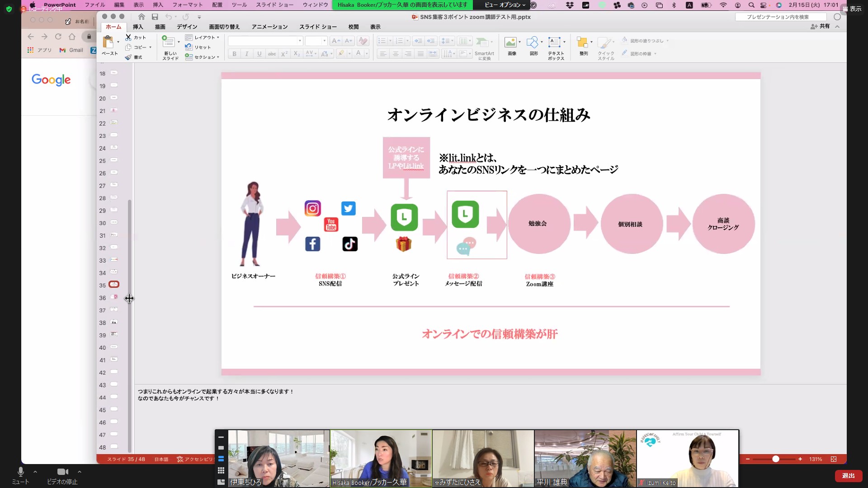Click the Clear formatting eraser icon
The height and width of the screenshot is (488, 868).
pyautogui.click(x=363, y=41)
